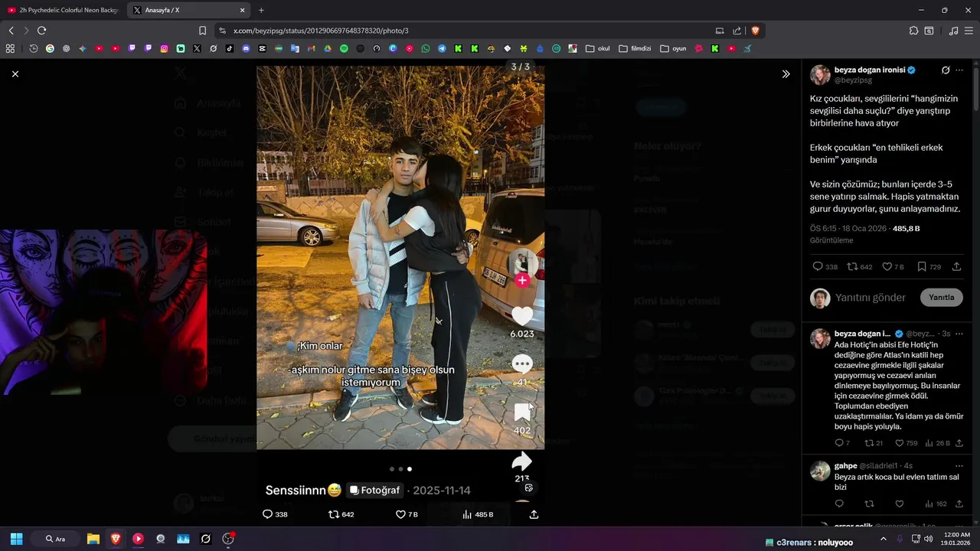980x551 pixels.
Task: Show hidden system tray icons chevron
Action: (883, 539)
